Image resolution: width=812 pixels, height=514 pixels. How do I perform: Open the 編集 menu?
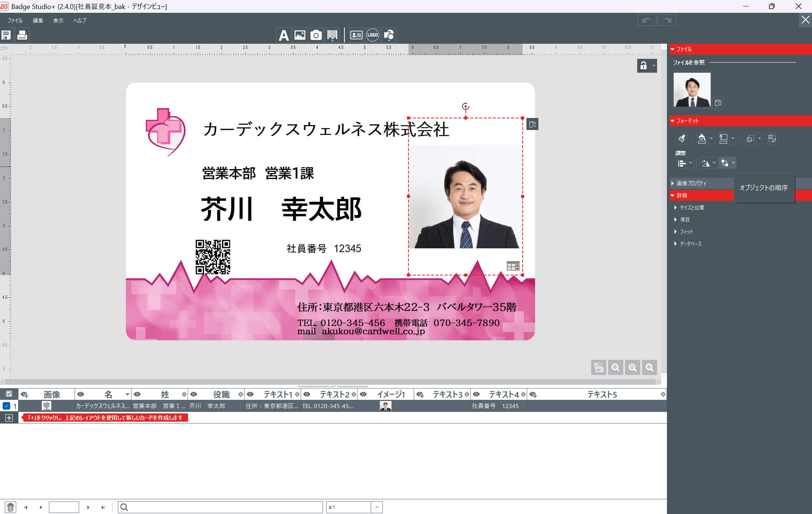[x=38, y=21]
